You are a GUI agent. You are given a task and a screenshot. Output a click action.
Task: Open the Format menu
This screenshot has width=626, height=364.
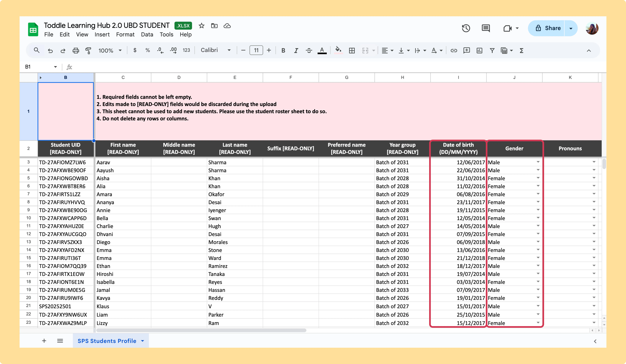[x=125, y=35]
